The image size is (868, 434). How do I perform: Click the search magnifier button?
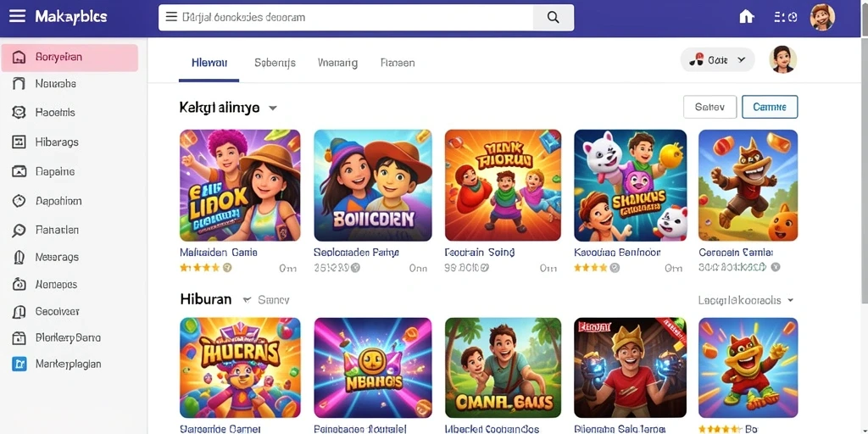point(553,17)
